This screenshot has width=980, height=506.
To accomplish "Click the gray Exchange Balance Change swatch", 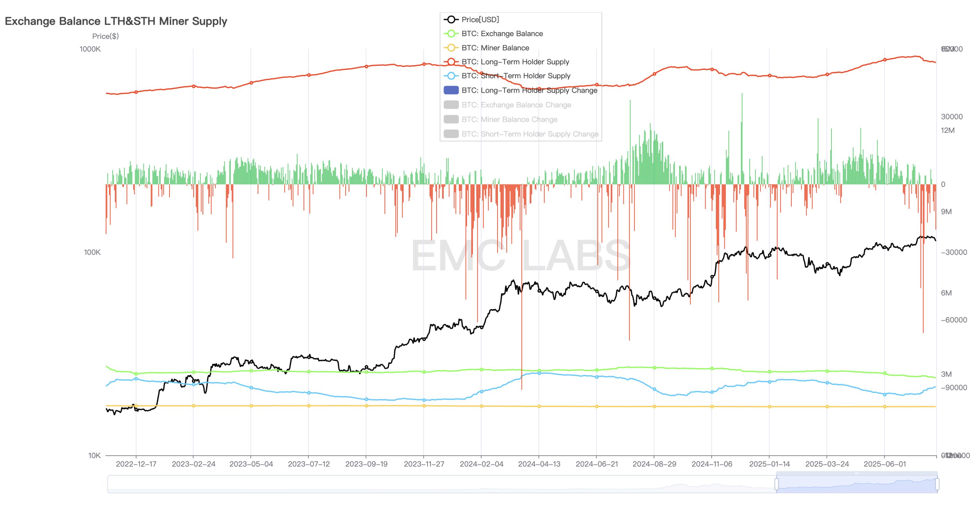I will pos(451,105).
